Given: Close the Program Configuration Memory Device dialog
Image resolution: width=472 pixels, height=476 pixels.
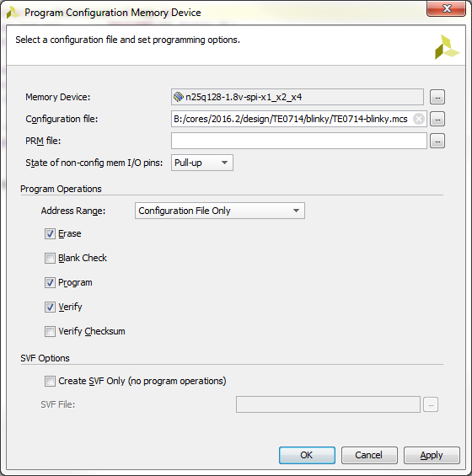Looking at the screenshot, I should [446, 8].
